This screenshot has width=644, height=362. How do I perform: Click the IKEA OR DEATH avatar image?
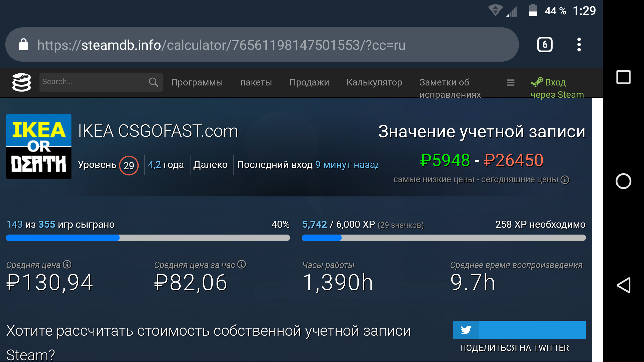(39, 146)
